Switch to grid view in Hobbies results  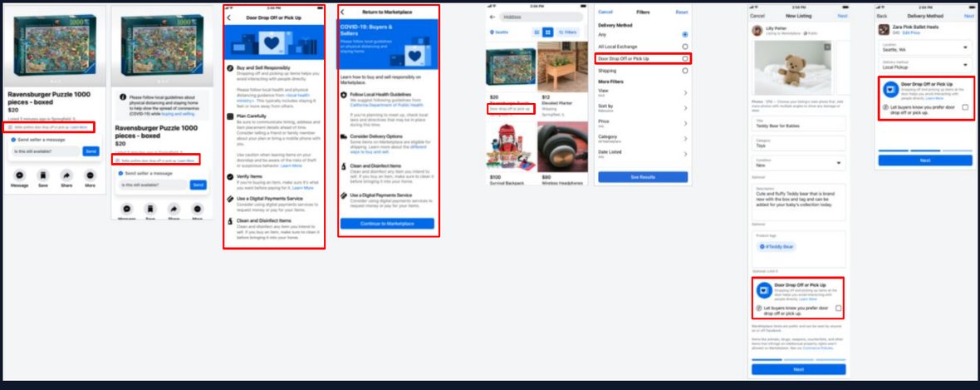(x=547, y=32)
